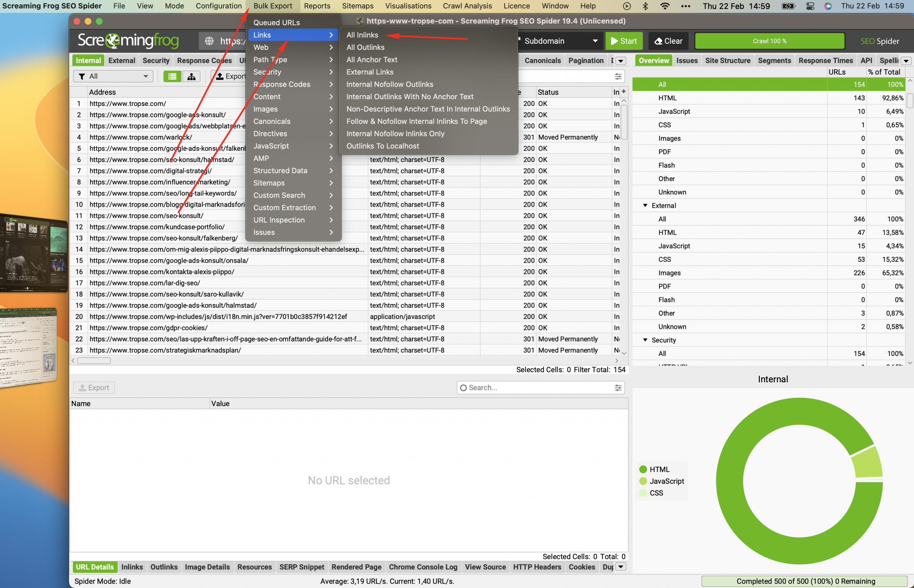Image resolution: width=914 pixels, height=588 pixels.
Task: Click the play circle icon in menu bar
Action: [x=627, y=6]
